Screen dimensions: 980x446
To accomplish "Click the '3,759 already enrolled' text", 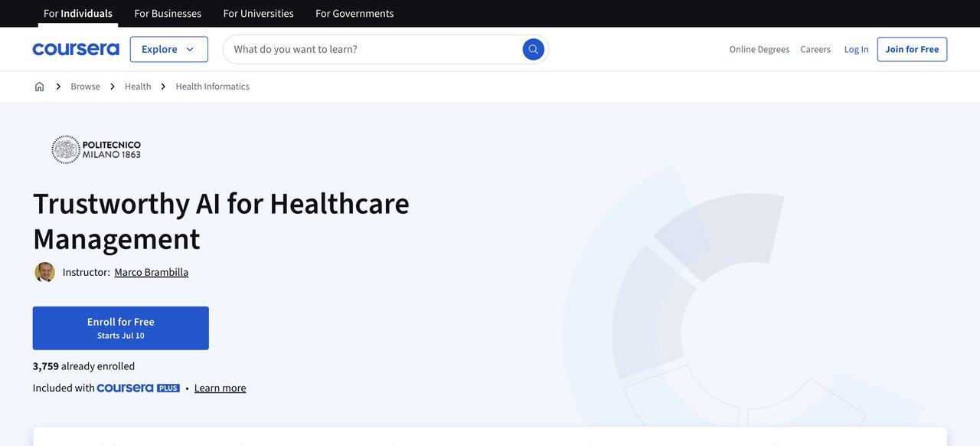I will (84, 366).
